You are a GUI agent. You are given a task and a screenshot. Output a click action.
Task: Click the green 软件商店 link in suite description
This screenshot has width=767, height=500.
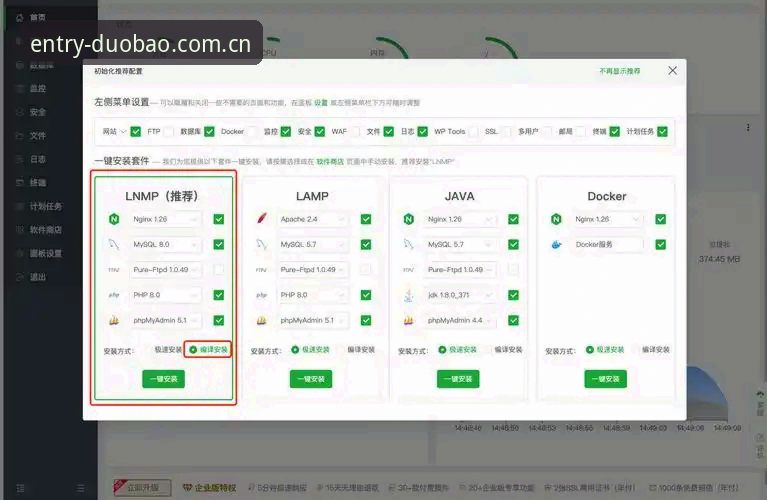(x=330, y=161)
